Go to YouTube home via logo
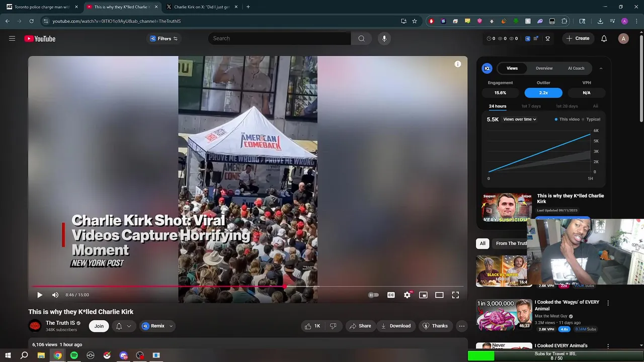 [40, 39]
